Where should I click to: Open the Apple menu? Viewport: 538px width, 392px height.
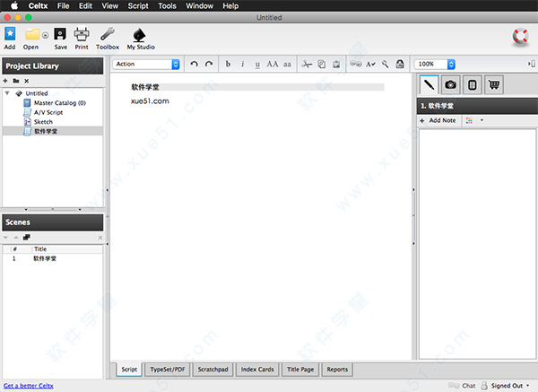pos(14,5)
